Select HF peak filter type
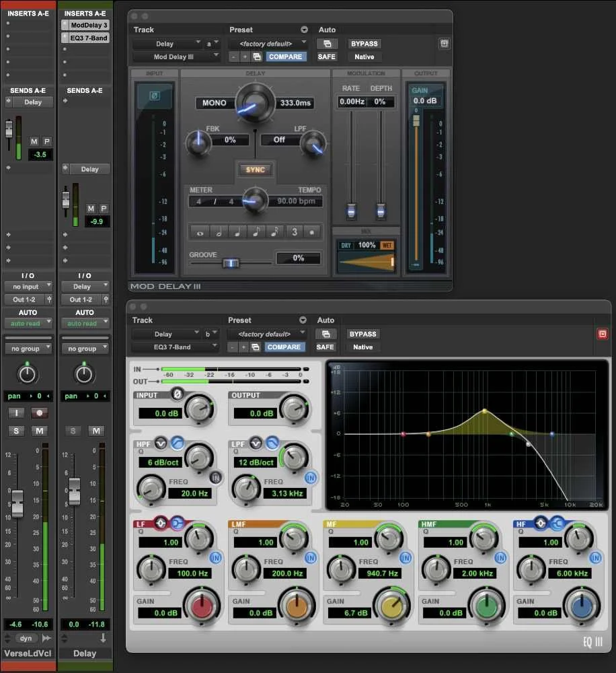 [541, 523]
